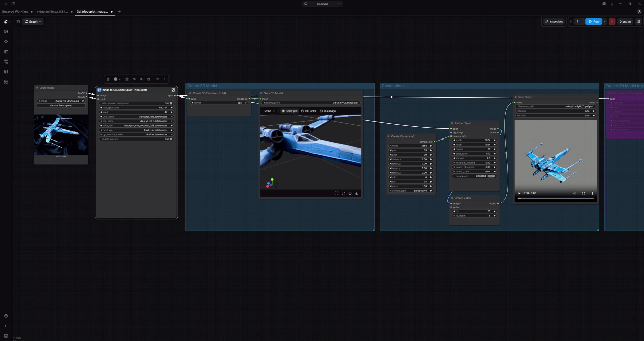Screen dimensions: 644x341
Task: Toggle enable_preview switch
Action: (171, 139)
